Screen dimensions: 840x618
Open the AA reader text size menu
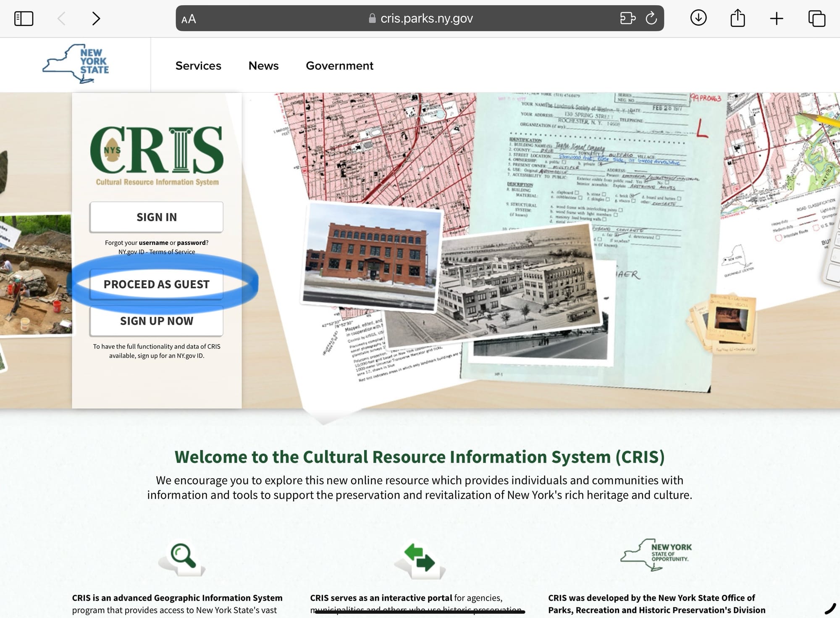[x=189, y=19]
